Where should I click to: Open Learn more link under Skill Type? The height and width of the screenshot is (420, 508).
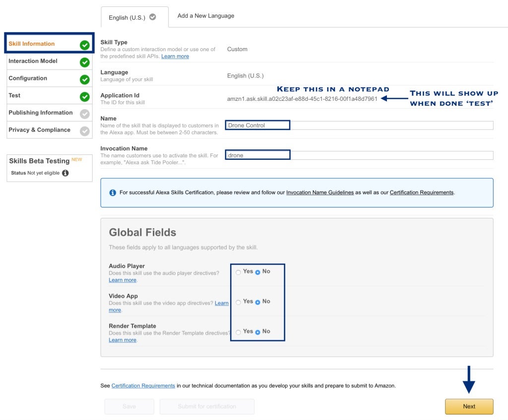(x=175, y=57)
